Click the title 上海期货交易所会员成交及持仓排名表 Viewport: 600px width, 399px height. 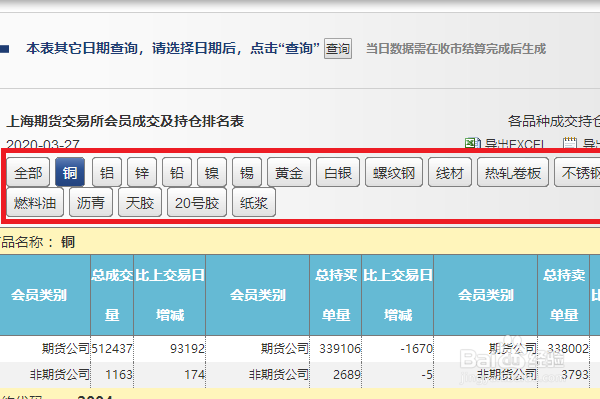[x=126, y=121]
